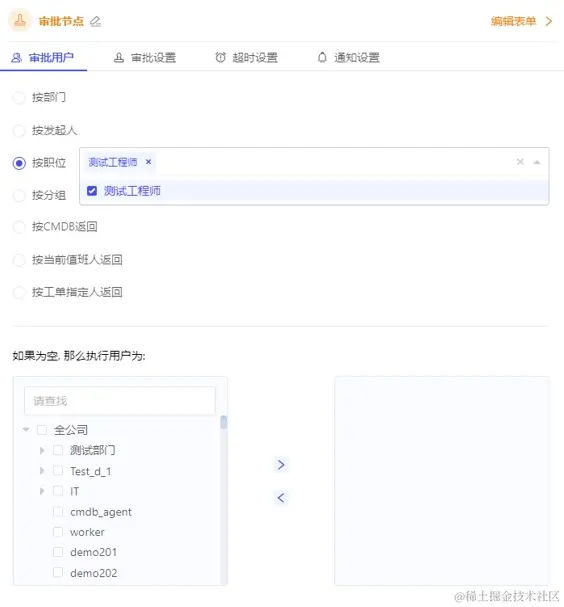The image size is (564, 607).
Task: Move users back left with < button
Action: pos(281,498)
